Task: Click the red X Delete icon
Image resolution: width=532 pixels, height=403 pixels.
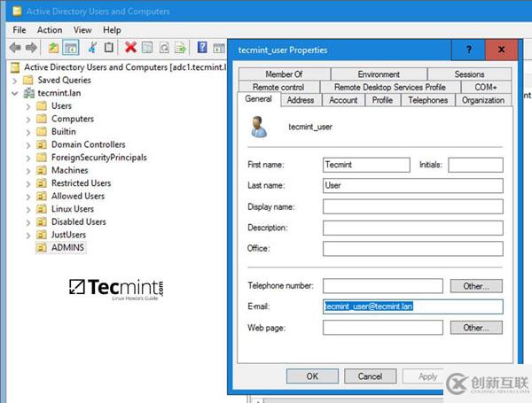Action: [x=130, y=48]
